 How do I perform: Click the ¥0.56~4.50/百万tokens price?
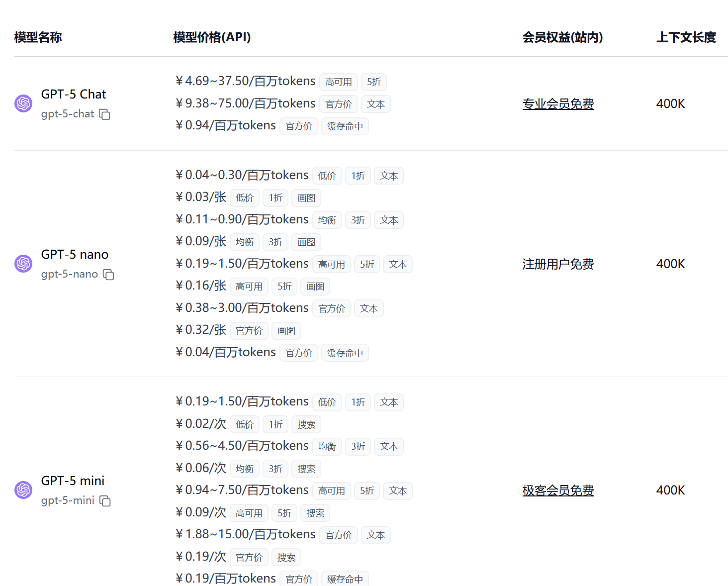(242, 446)
